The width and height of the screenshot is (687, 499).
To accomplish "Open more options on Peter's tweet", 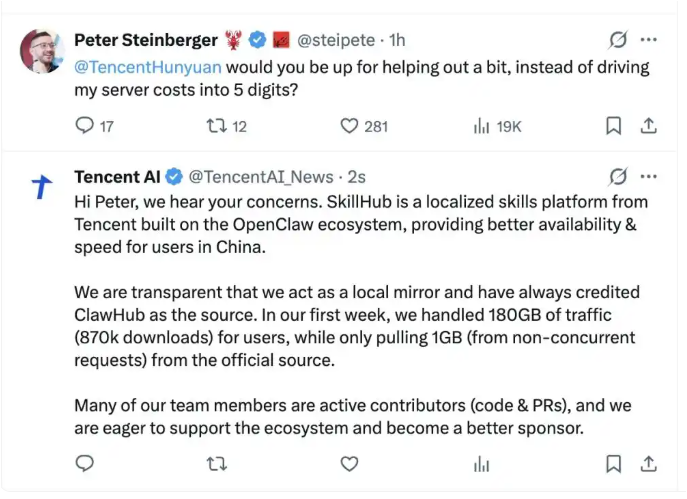I will (649, 41).
